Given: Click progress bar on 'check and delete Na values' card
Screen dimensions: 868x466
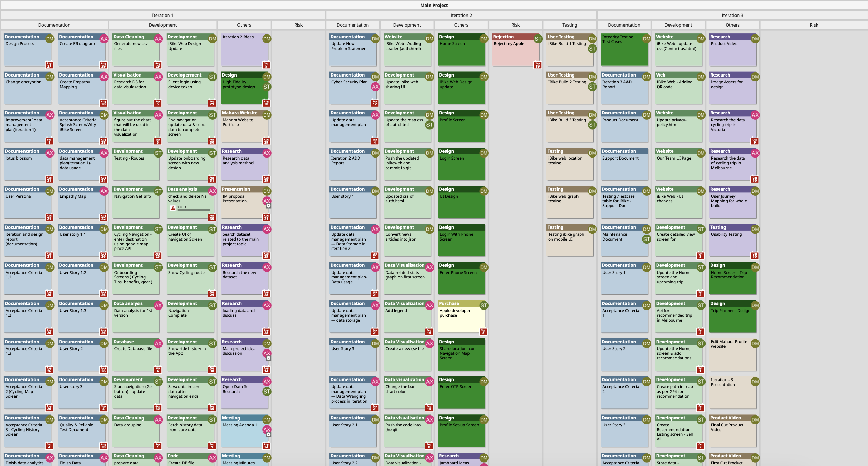Looking at the screenshot, I should click(x=194, y=210).
